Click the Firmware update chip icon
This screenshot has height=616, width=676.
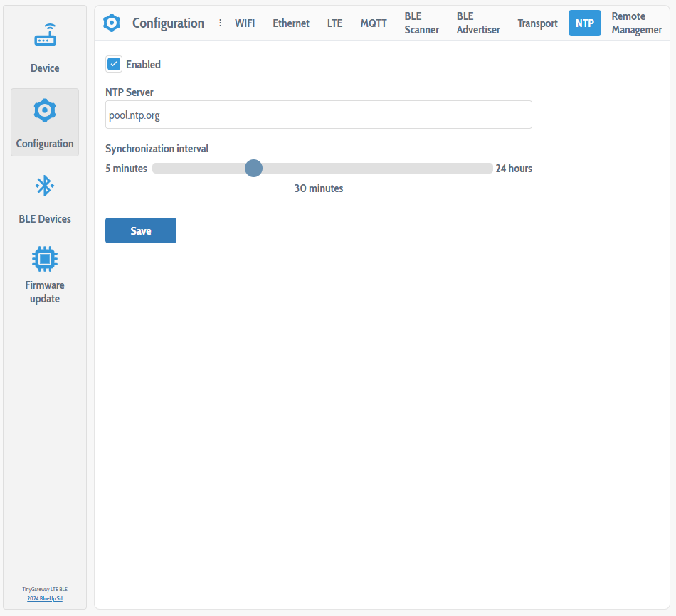[45, 259]
